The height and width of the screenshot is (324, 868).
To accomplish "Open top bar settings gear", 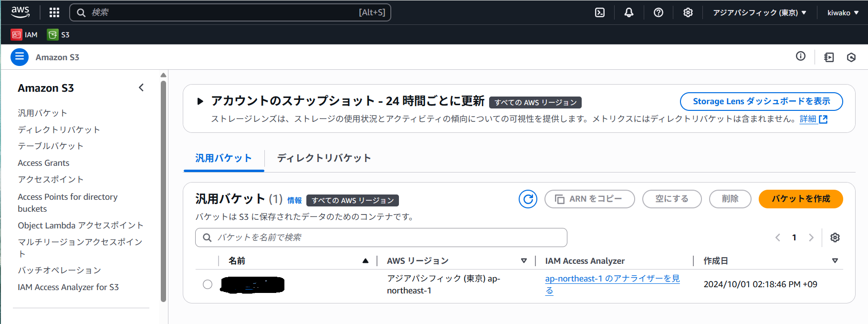I will click(x=688, y=12).
